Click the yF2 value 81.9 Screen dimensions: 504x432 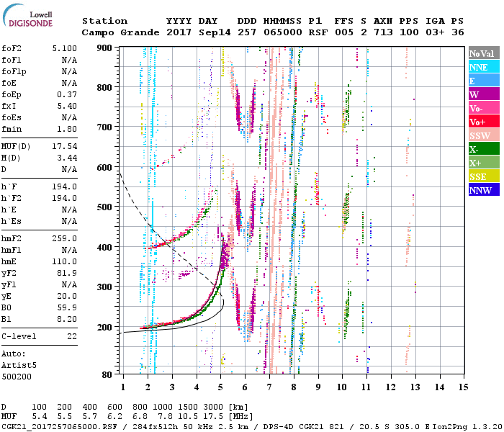[67, 273]
